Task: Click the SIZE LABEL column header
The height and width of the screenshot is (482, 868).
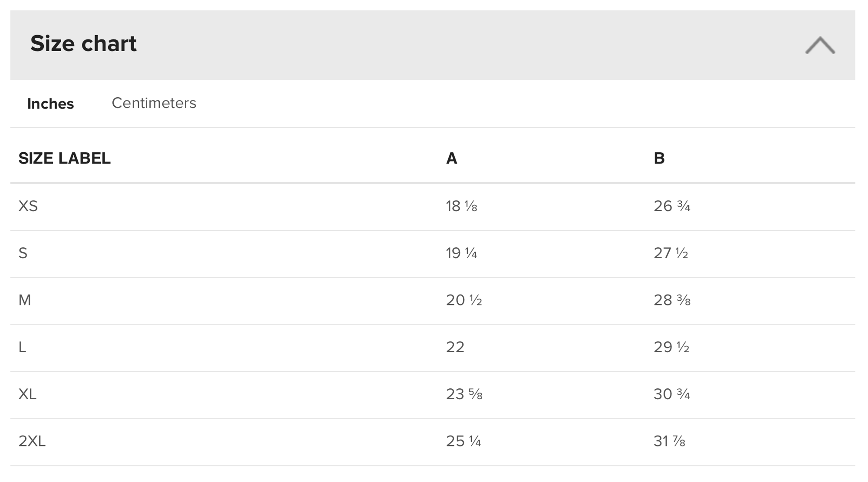Action: [64, 158]
